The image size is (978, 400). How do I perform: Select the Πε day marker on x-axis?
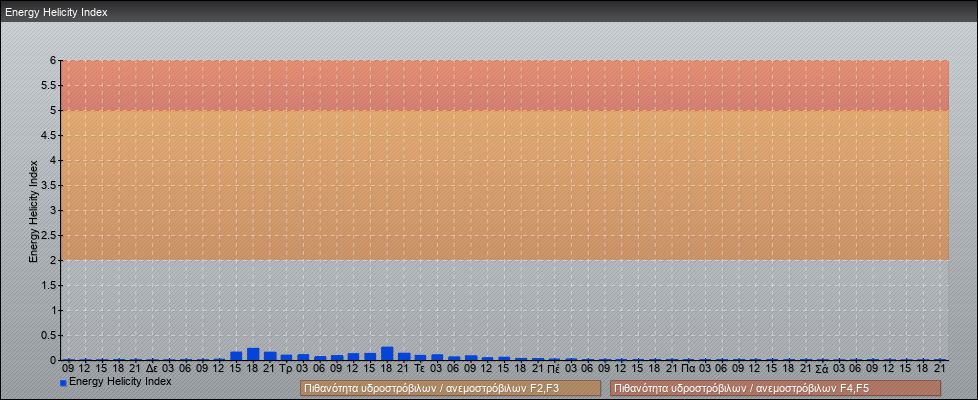554,368
